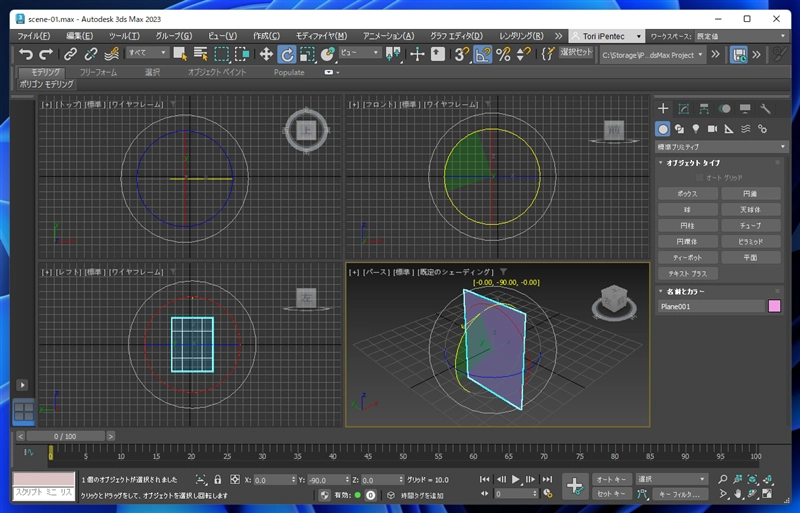Click the Undo arrow in toolbar
Viewport: 800px width, 513px height.
(x=26, y=54)
